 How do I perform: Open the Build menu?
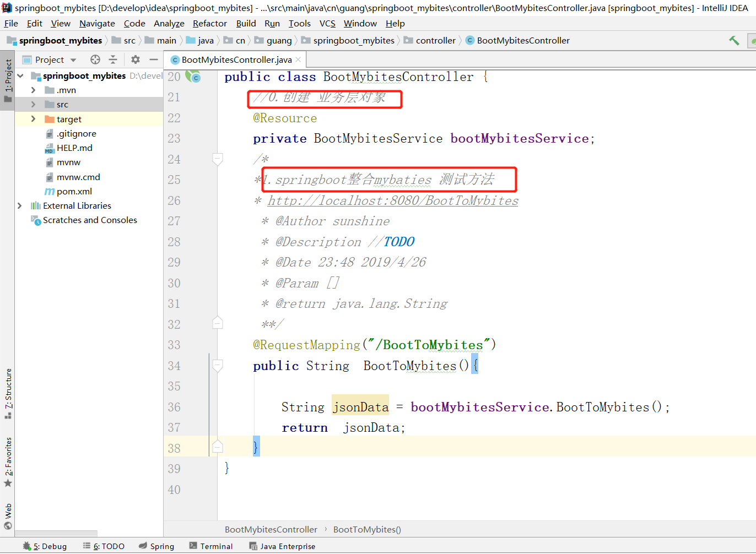(x=246, y=23)
